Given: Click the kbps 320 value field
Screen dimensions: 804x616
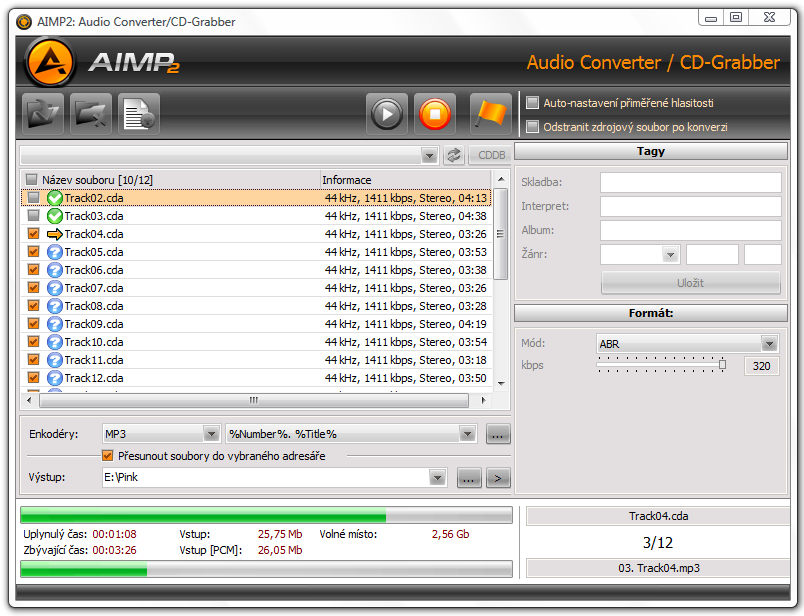Looking at the screenshot, I should coord(761,366).
